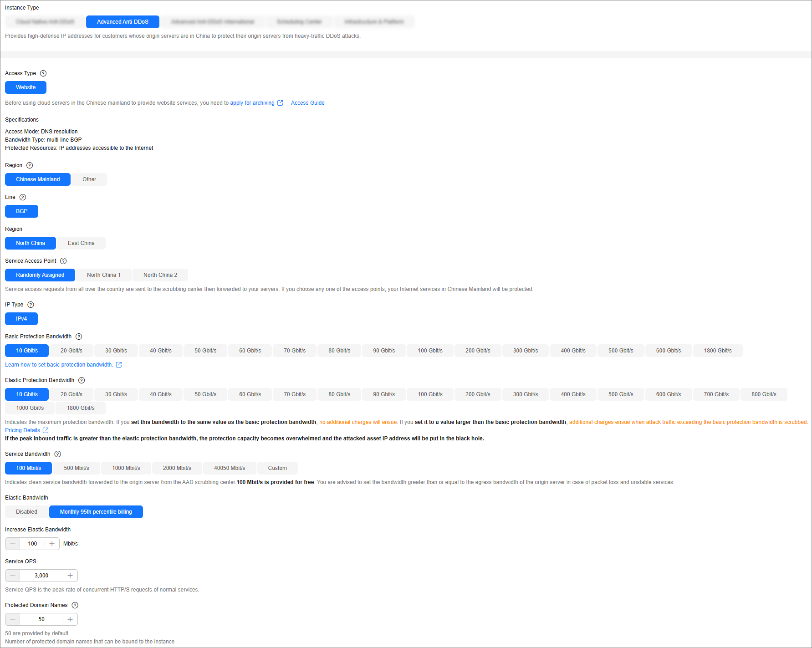
Task: Select Website access type
Action: (x=26, y=87)
